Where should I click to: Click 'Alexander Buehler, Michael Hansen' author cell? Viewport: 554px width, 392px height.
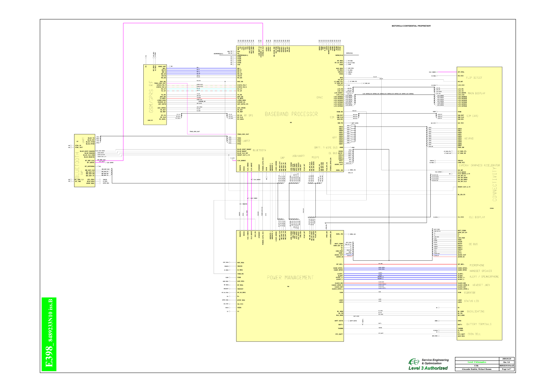pos(477,369)
